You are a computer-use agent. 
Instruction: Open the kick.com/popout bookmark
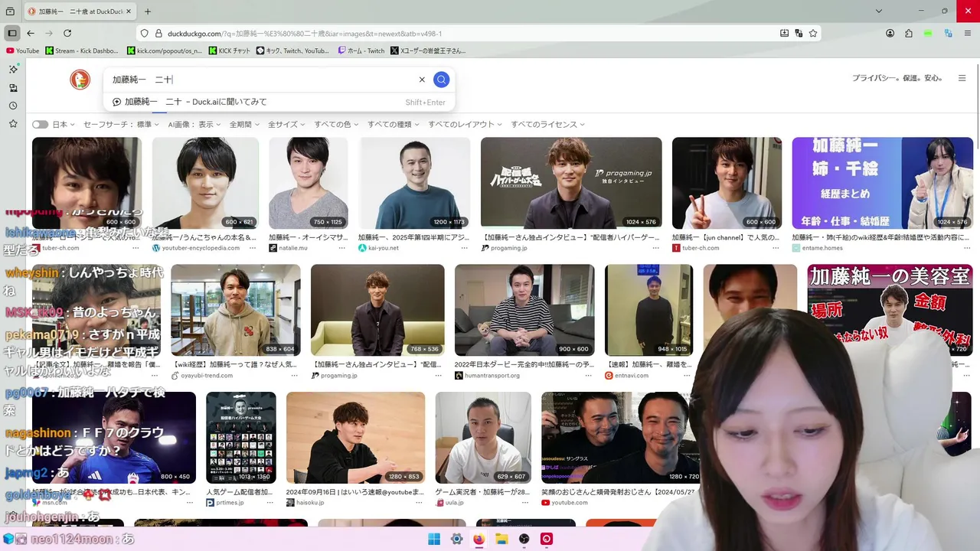(x=164, y=51)
